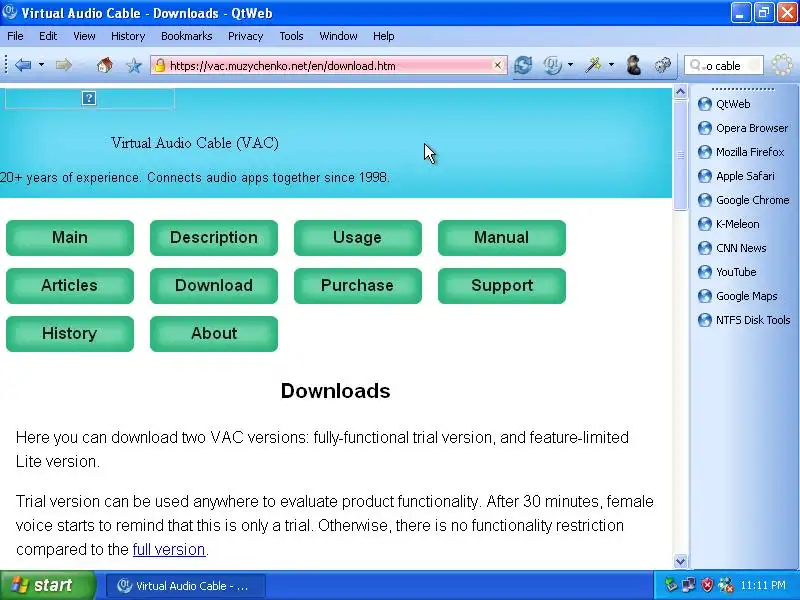800x600 pixels.
Task: Click the bookmark star icon
Action: click(x=134, y=65)
